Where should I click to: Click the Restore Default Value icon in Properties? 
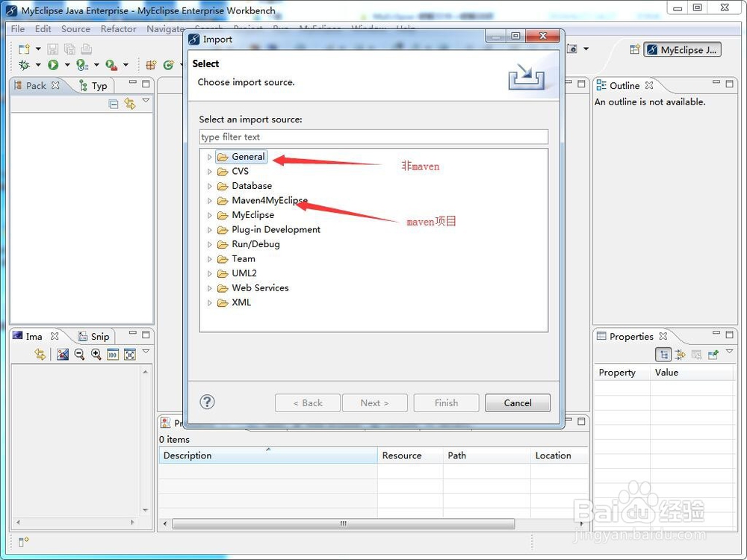click(x=696, y=354)
